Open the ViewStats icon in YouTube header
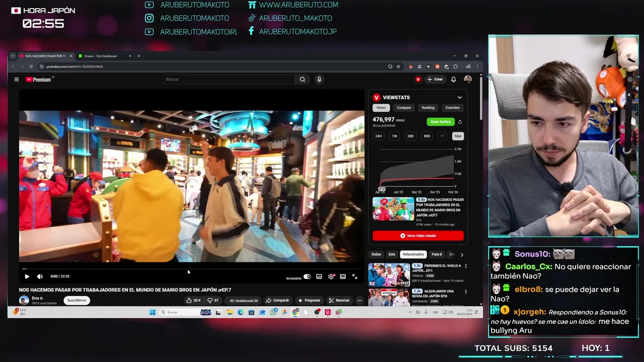This screenshot has height=362, width=644. 418,79
